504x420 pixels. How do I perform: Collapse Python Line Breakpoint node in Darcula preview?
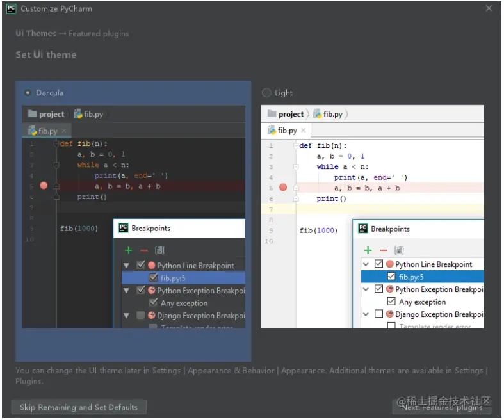click(x=126, y=266)
